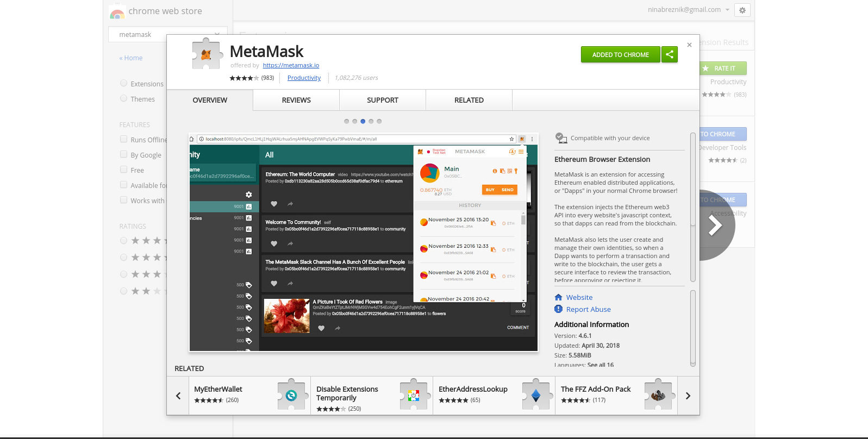This screenshot has width=868, height=439.
Task: Check the Works with Google Drive filter
Action: point(123,200)
